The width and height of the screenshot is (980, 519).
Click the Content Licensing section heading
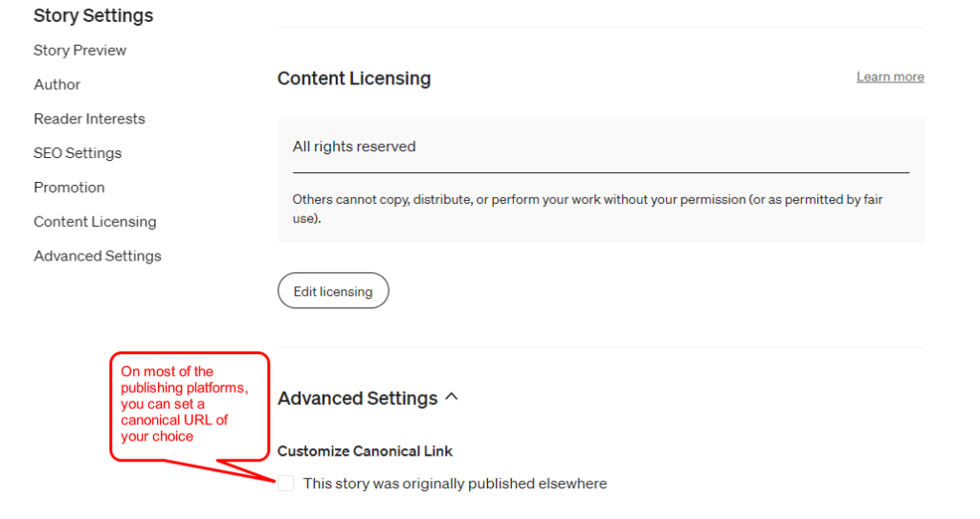tap(354, 79)
